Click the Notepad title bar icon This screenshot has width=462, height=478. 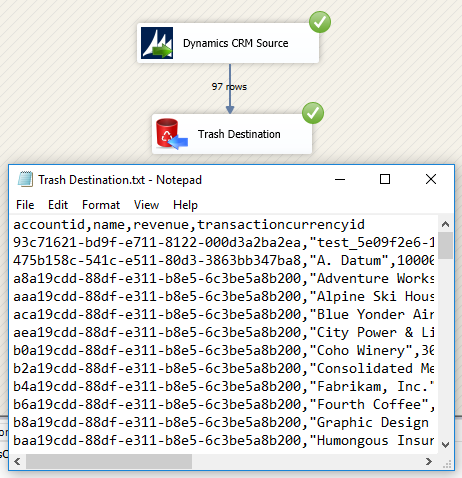tap(25, 179)
